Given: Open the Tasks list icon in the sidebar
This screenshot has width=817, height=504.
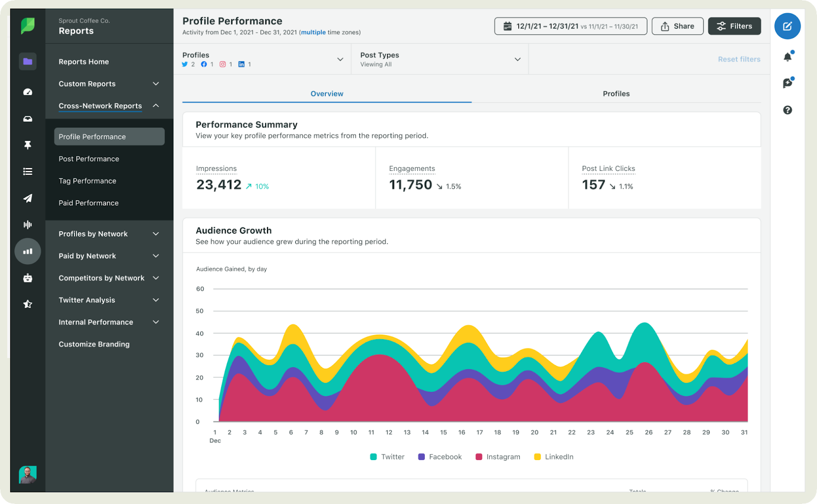Looking at the screenshot, I should point(28,170).
